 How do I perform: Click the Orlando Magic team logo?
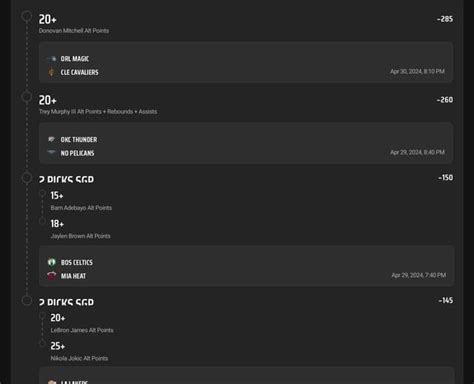(52, 59)
